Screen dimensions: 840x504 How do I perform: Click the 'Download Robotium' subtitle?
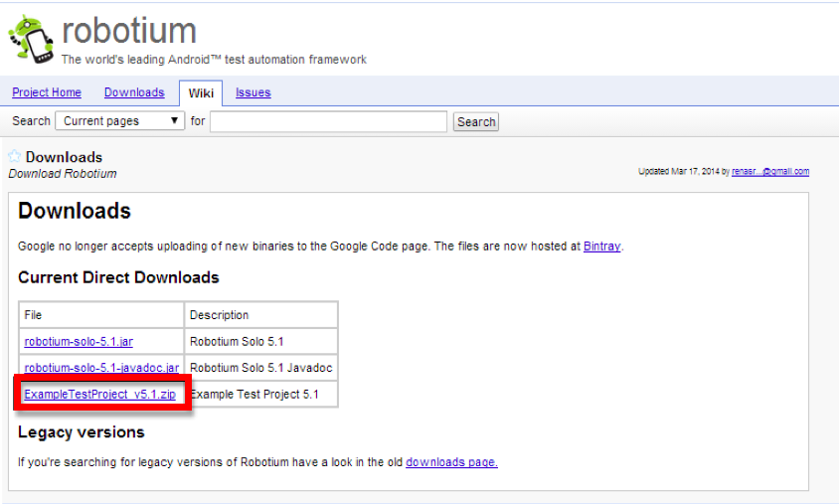point(63,174)
